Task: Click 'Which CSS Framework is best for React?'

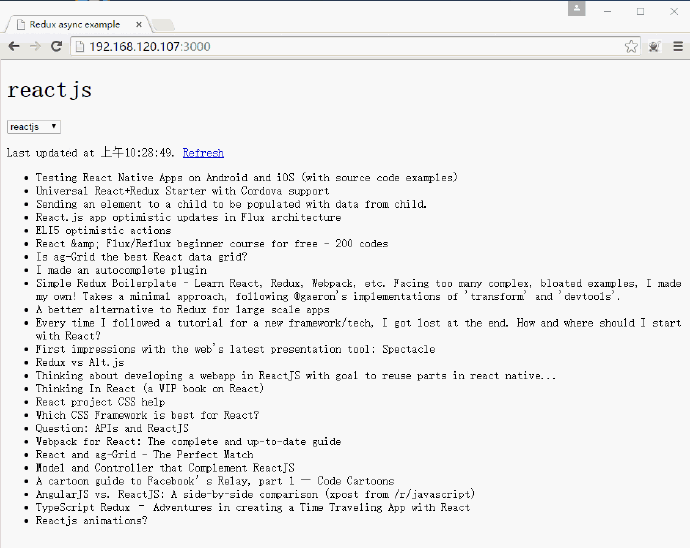Action: (147, 415)
